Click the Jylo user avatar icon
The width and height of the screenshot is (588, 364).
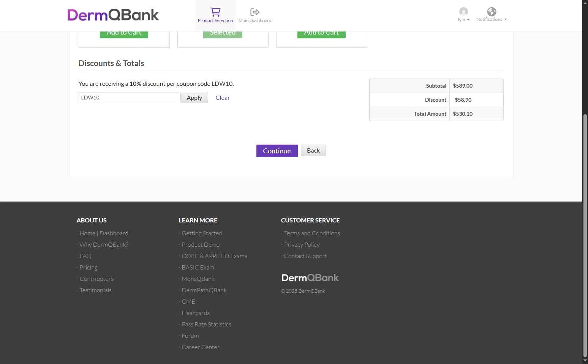(x=463, y=11)
